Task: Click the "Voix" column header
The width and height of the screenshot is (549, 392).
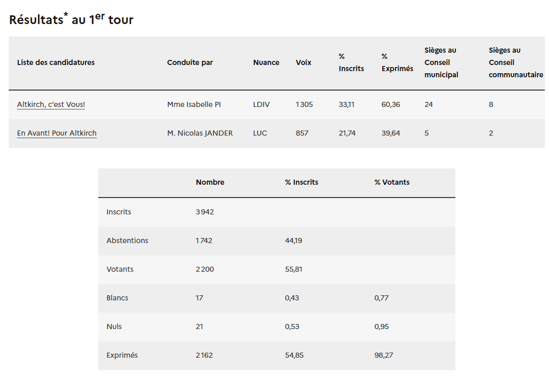Action: point(303,62)
